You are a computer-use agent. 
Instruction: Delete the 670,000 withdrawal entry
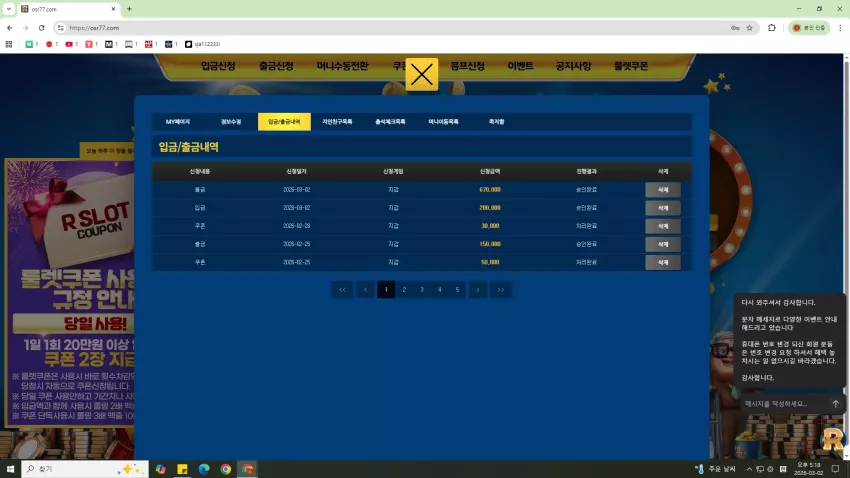[662, 190]
